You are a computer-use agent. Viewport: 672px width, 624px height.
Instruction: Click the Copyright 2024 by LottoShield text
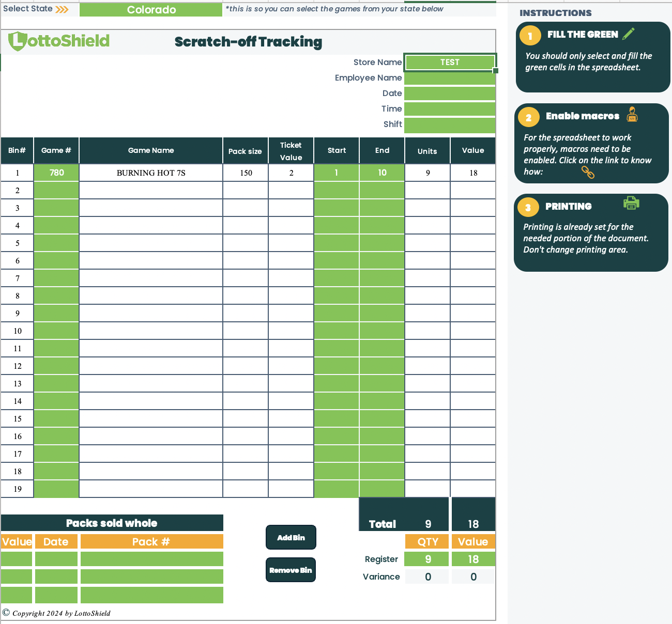point(61,613)
